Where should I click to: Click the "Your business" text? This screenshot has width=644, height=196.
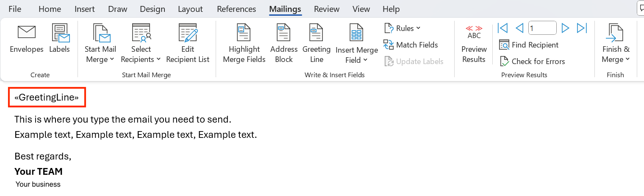38,185
